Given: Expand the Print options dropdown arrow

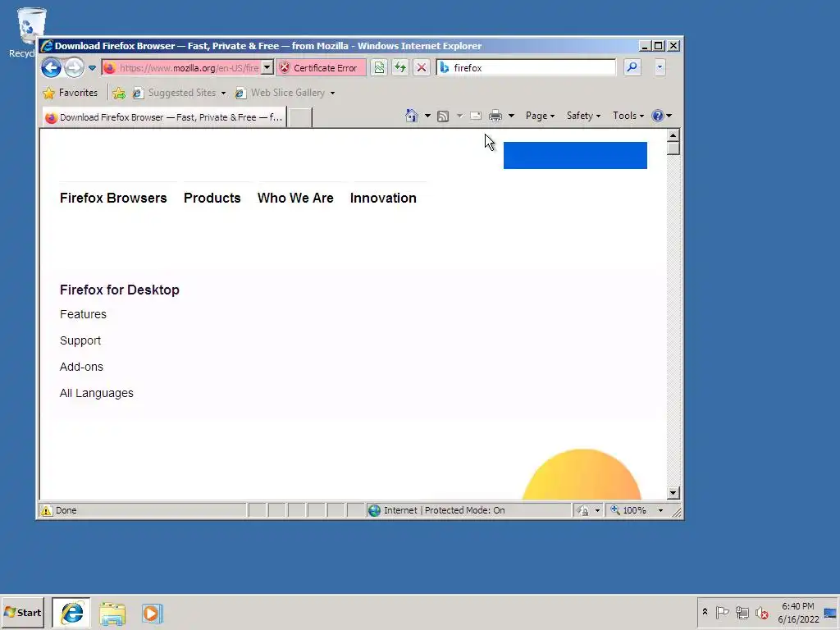Looking at the screenshot, I should pos(511,116).
